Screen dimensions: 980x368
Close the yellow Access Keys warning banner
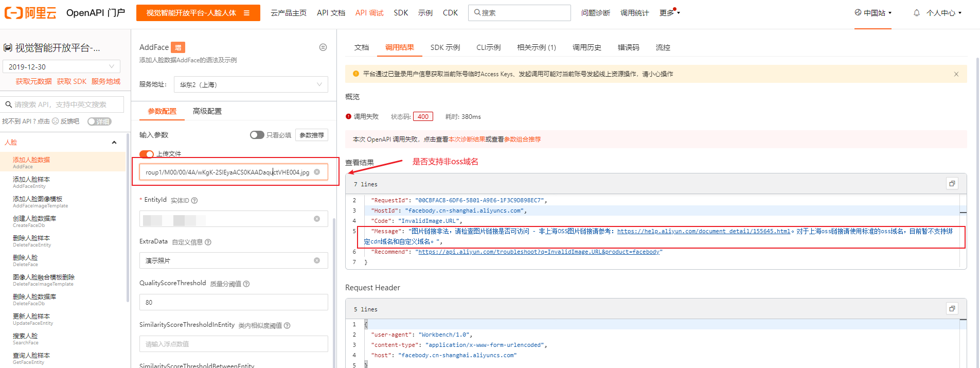pos(956,74)
